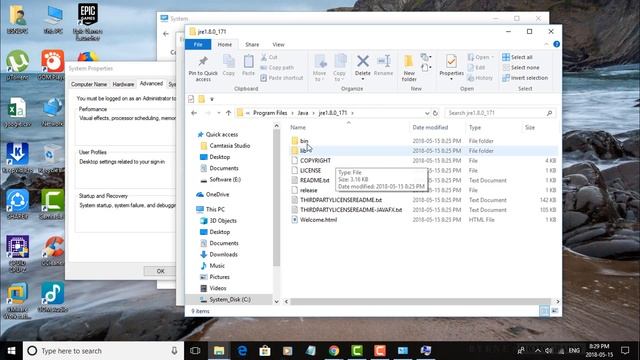The width and height of the screenshot is (640, 360).
Task: Open the View ribbon tab
Action: click(278, 44)
